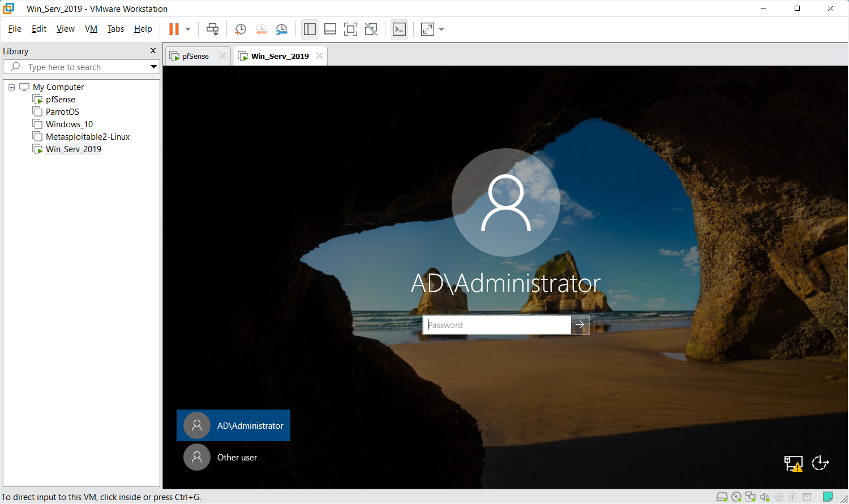Viewport: 849px width, 504px height.
Task: Click the stretch guest display icon
Action: click(427, 29)
